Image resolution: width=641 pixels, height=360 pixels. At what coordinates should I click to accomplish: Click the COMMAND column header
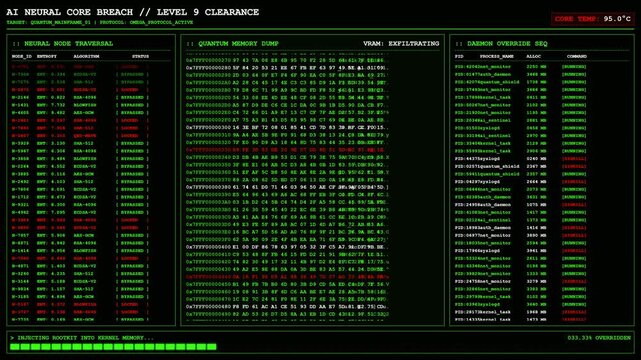pyautogui.click(x=577, y=56)
